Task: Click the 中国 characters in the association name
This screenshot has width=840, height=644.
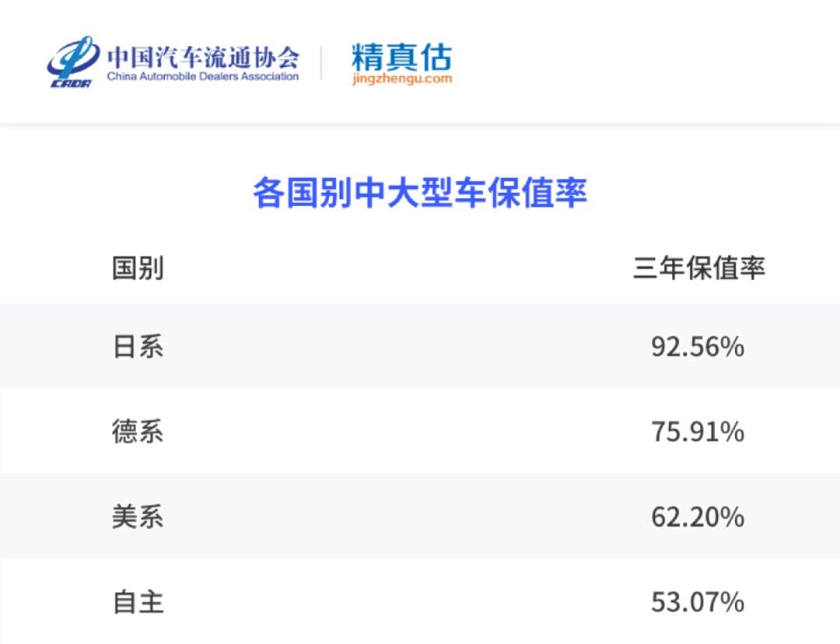Action: click(129, 55)
